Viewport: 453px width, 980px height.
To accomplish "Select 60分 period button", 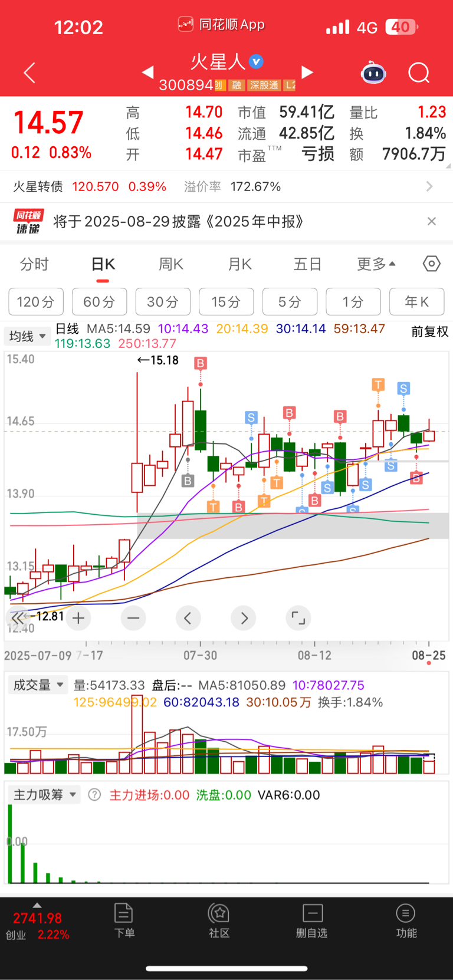I will coord(99,302).
